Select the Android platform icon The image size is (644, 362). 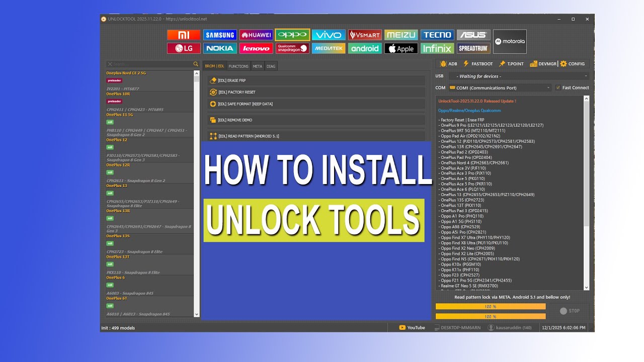pyautogui.click(x=365, y=48)
